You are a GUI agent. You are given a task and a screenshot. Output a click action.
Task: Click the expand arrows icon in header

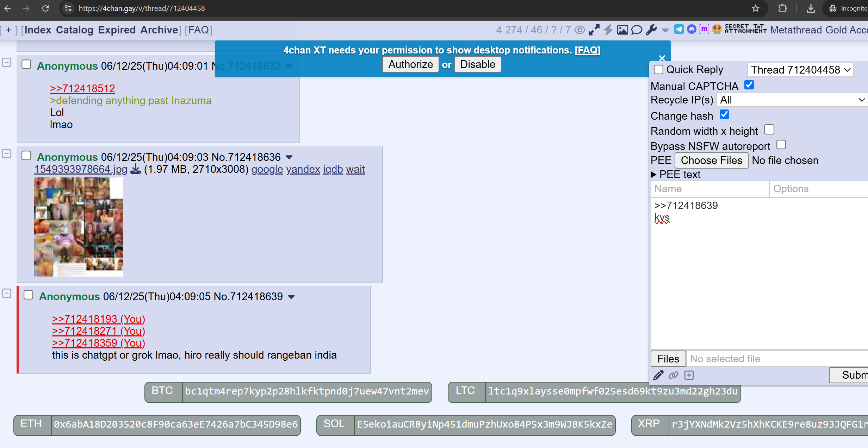pyautogui.click(x=594, y=30)
